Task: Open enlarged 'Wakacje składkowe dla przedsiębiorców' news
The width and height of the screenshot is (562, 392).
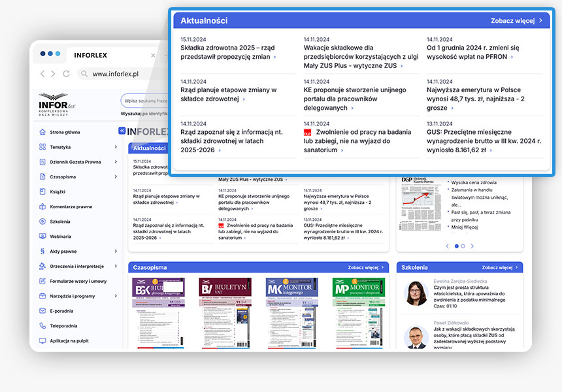Action: [x=361, y=57]
